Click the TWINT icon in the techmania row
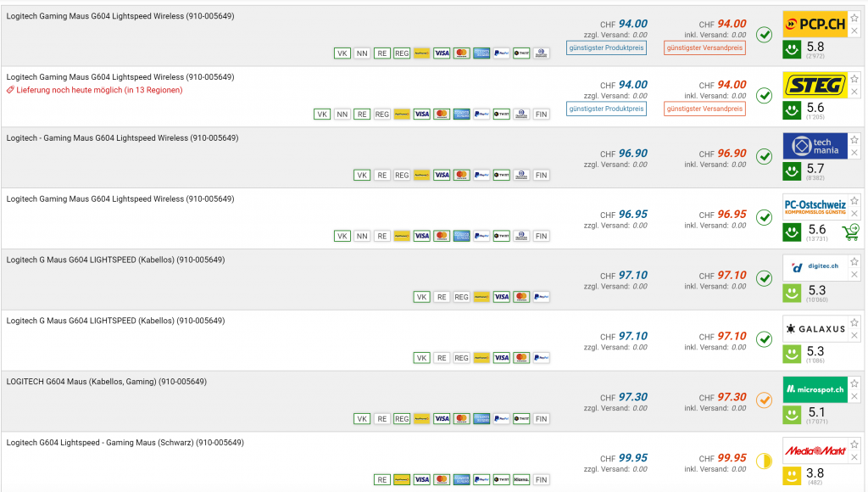The image size is (868, 492). click(501, 176)
